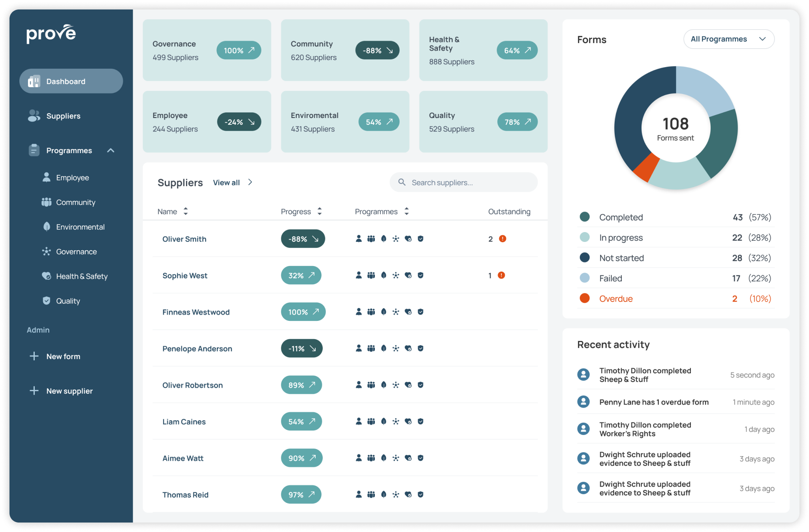Collapse the Programmes menu chevron

tap(111, 150)
